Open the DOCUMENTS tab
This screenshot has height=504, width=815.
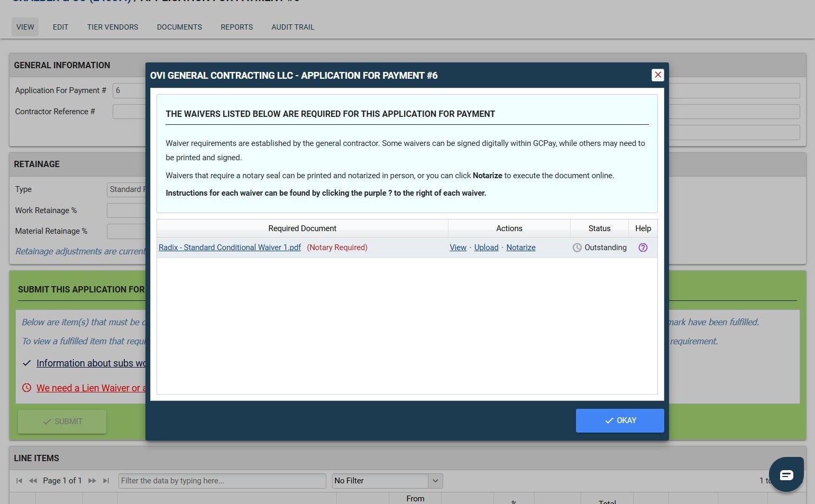click(x=179, y=27)
